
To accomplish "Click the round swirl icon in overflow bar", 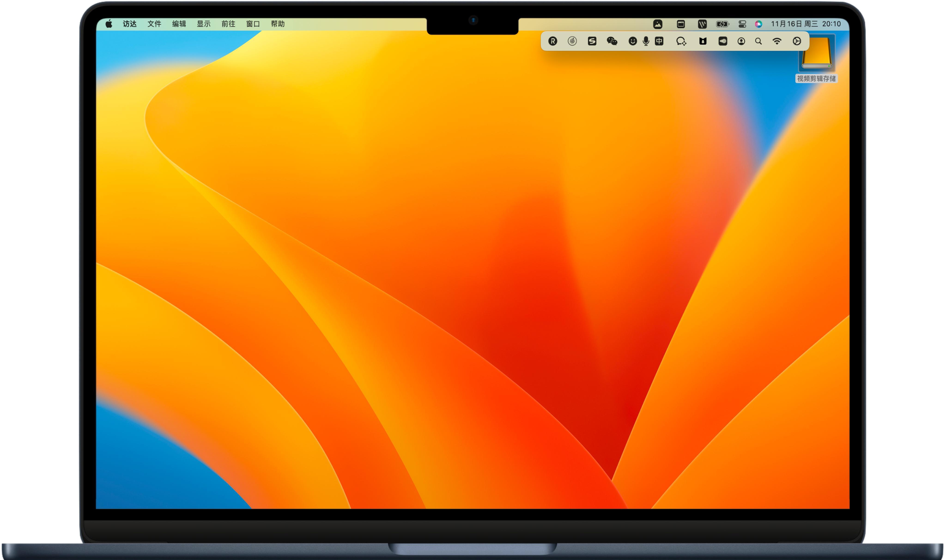I will [572, 41].
